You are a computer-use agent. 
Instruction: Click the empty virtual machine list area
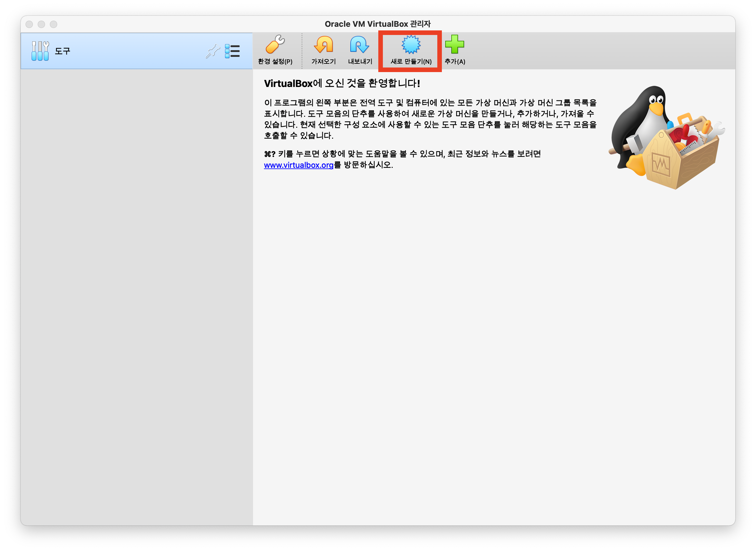tap(137, 293)
